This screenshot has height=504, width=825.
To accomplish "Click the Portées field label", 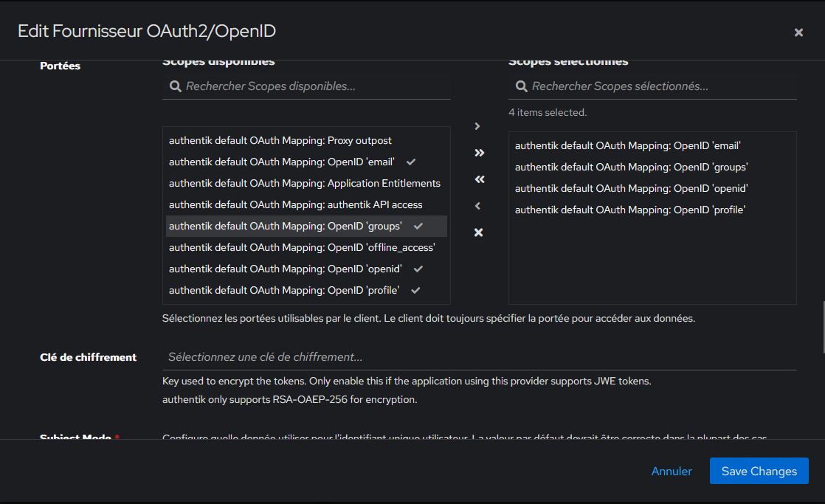I will 60,66.
